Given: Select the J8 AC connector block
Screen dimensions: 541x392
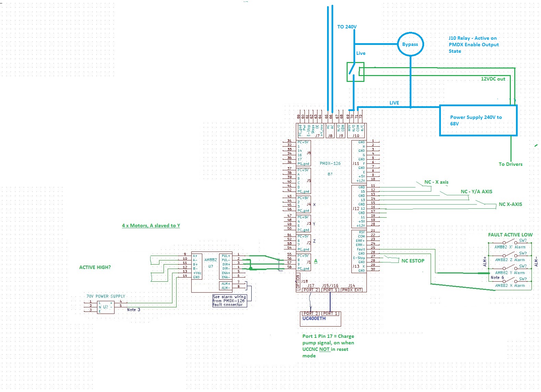Looking at the screenshot, I should pos(330,131).
